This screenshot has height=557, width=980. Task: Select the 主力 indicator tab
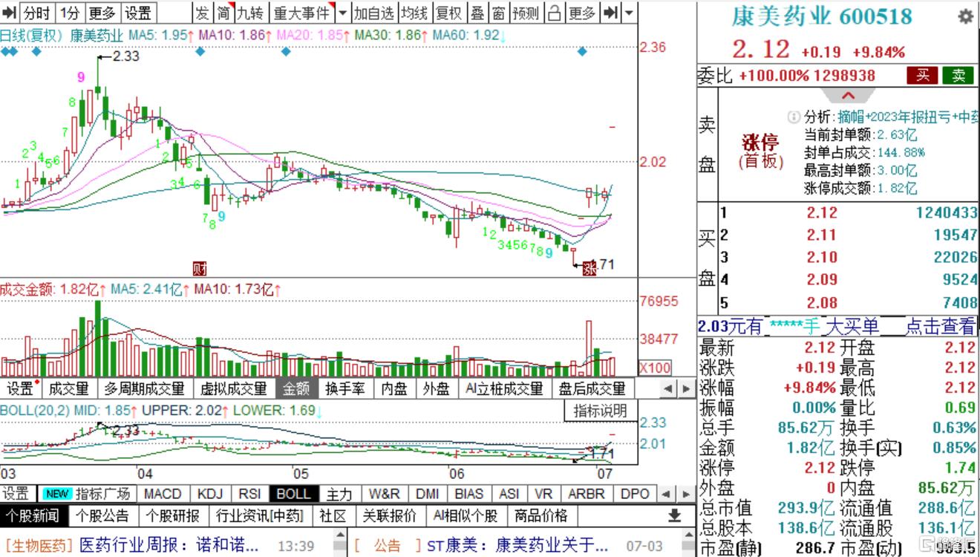tap(339, 494)
